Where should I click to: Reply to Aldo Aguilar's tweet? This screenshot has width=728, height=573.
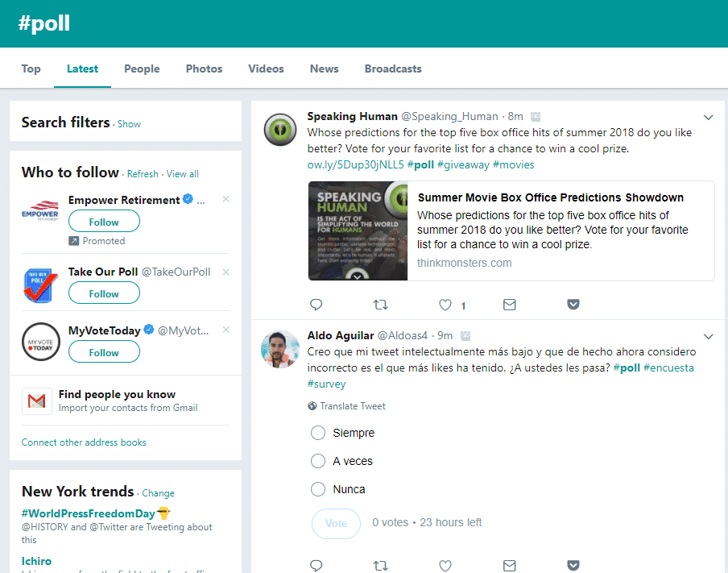[316, 565]
